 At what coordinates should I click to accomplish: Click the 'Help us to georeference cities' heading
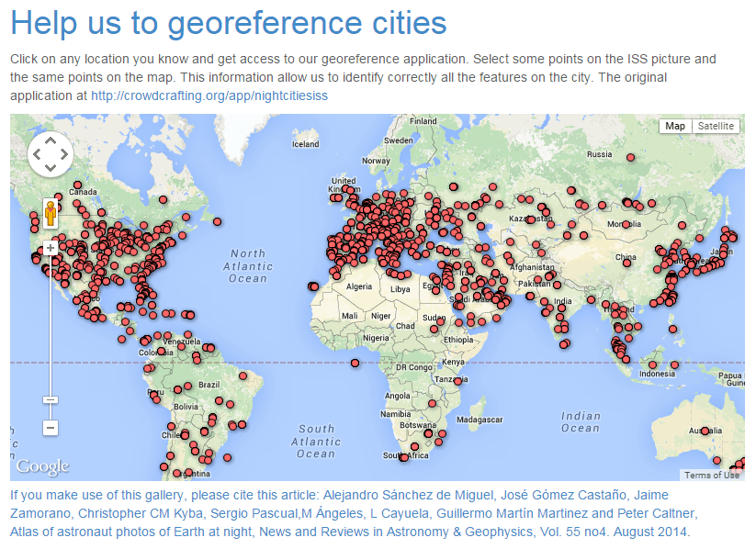[229, 23]
